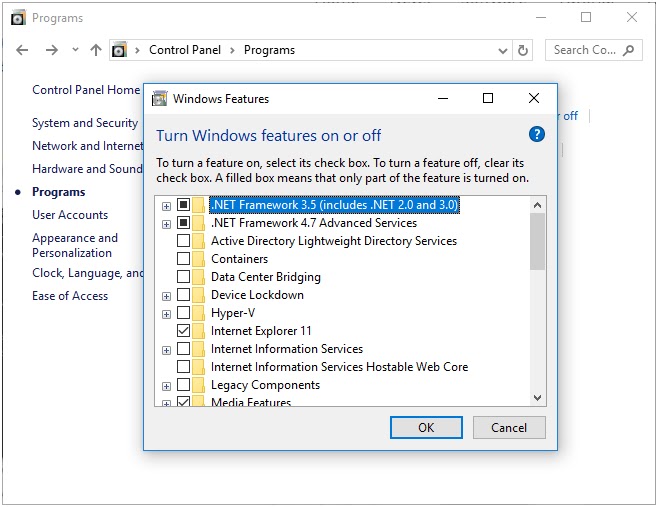Select Programs in the sidebar
Image resolution: width=658 pixels, height=507 pixels.
pyautogui.click(x=59, y=192)
